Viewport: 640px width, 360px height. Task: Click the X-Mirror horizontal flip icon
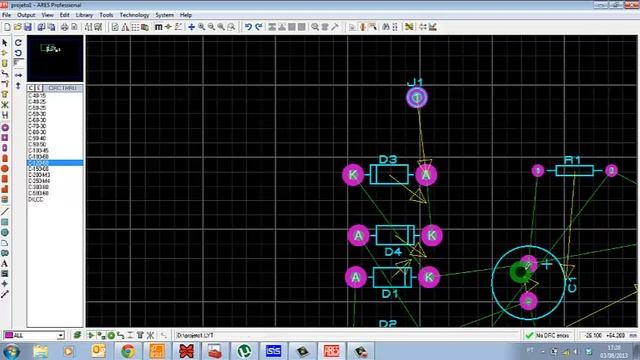(x=18, y=75)
